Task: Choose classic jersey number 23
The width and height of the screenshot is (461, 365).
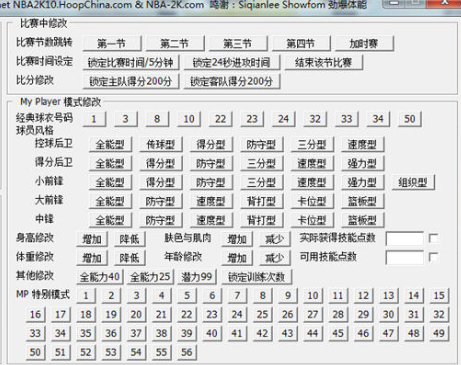Action: click(252, 119)
